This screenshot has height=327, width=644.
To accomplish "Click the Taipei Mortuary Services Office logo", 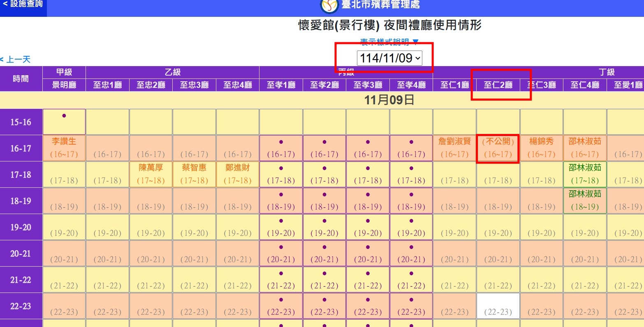I will [329, 6].
